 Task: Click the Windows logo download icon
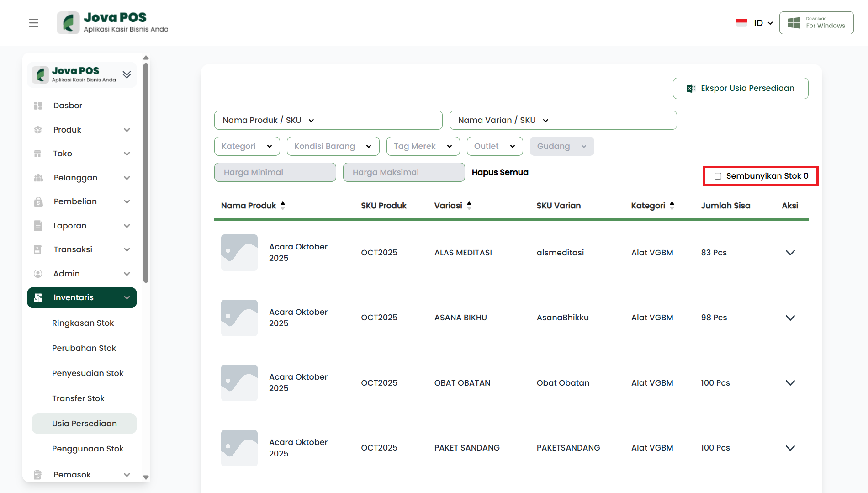pos(794,23)
